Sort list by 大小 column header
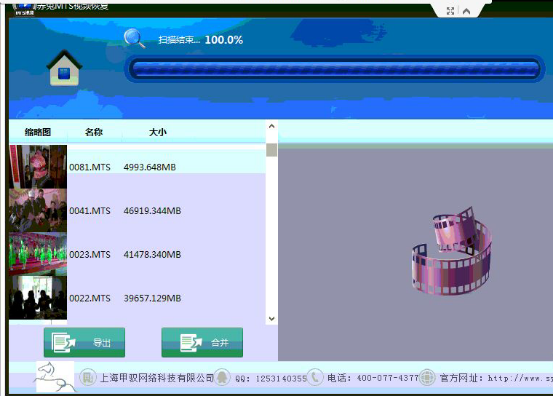Image resolution: width=554 pixels, height=396 pixels. [x=158, y=132]
